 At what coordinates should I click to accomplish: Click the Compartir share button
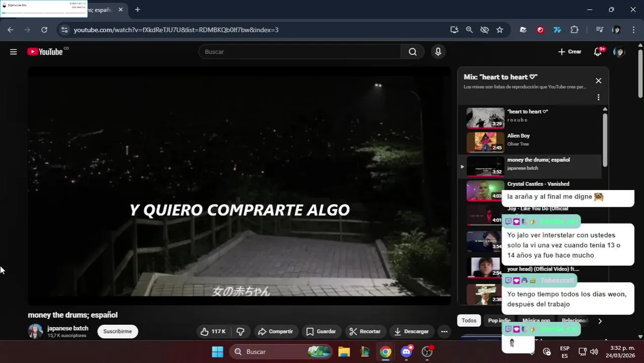275,331
